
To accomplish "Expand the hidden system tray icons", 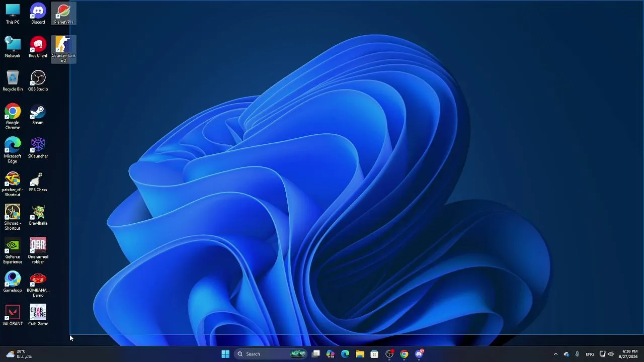I will (555, 354).
